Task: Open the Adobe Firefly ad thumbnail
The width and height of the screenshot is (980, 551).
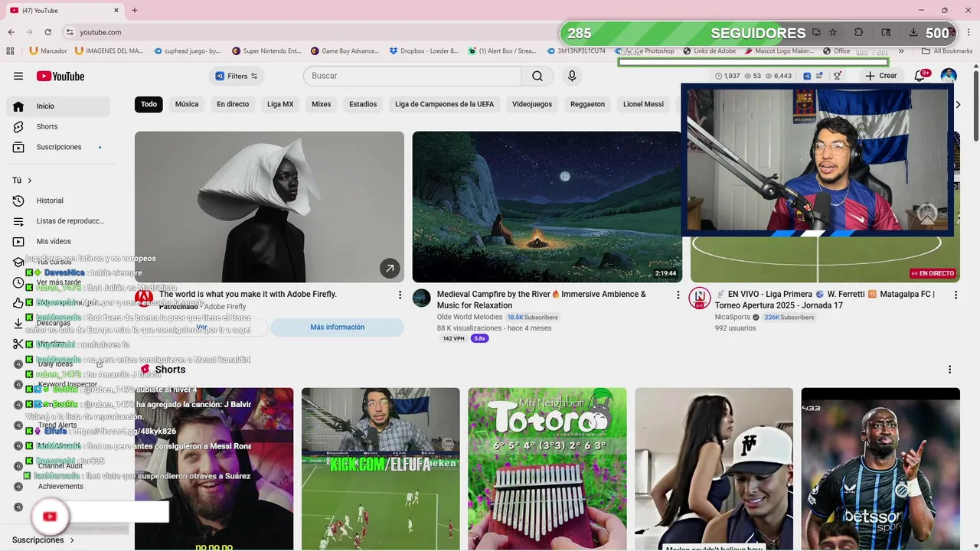Action: [x=269, y=207]
